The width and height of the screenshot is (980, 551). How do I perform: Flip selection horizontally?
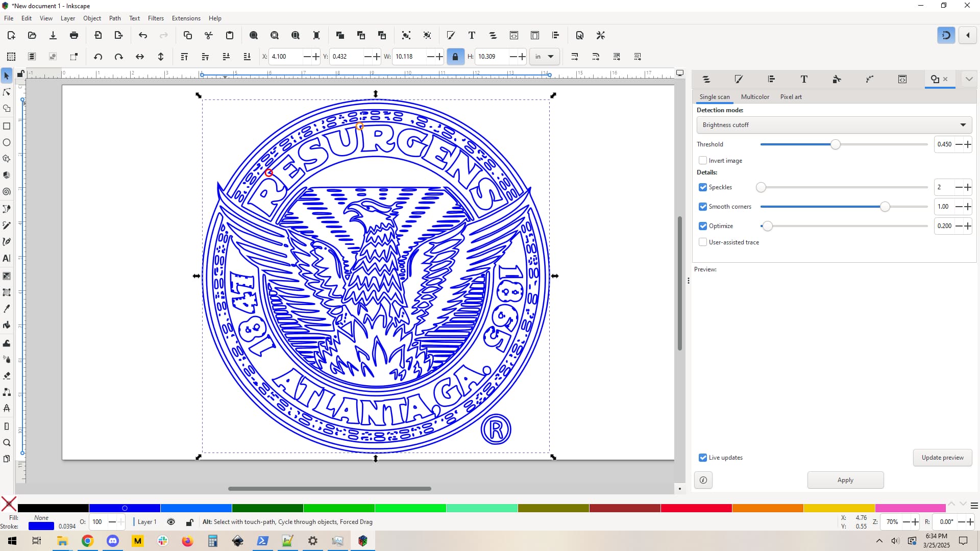tap(140, 57)
